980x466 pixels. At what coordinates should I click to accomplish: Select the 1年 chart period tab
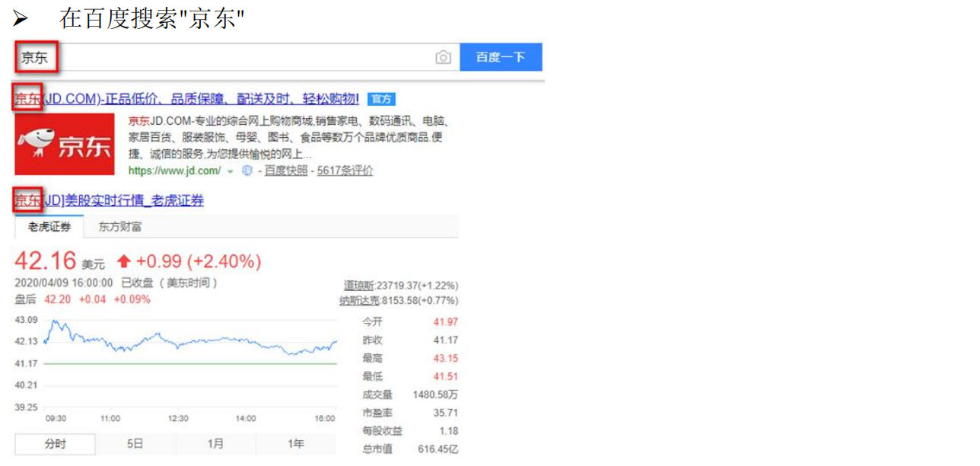point(296,444)
